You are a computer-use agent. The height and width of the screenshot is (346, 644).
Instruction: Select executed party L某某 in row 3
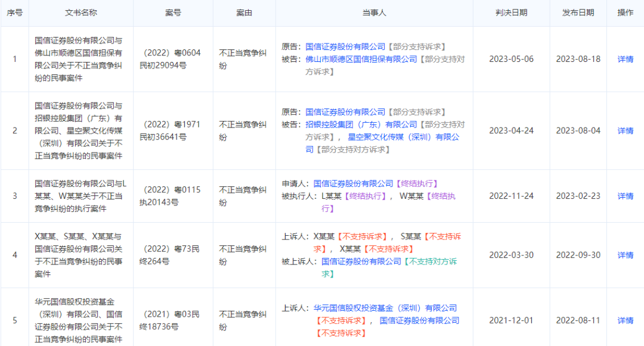tap(332, 196)
